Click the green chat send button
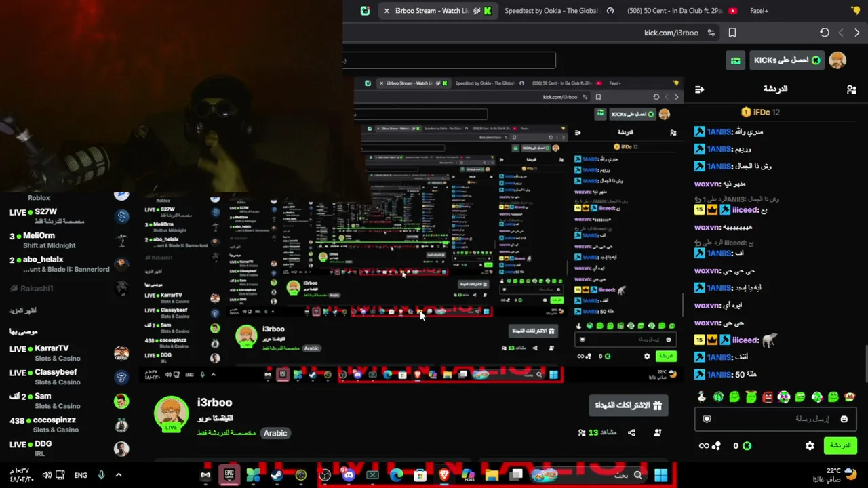868x488 pixels. 840,445
